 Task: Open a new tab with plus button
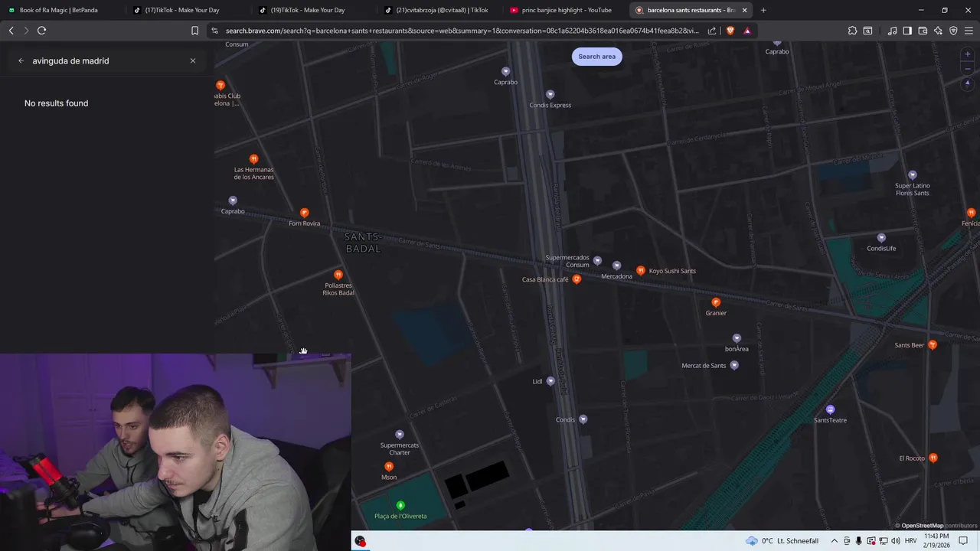(x=763, y=10)
